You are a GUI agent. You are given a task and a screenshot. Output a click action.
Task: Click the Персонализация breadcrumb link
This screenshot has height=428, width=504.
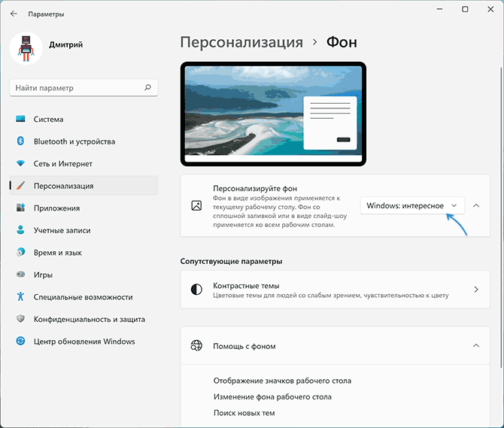[x=241, y=42]
